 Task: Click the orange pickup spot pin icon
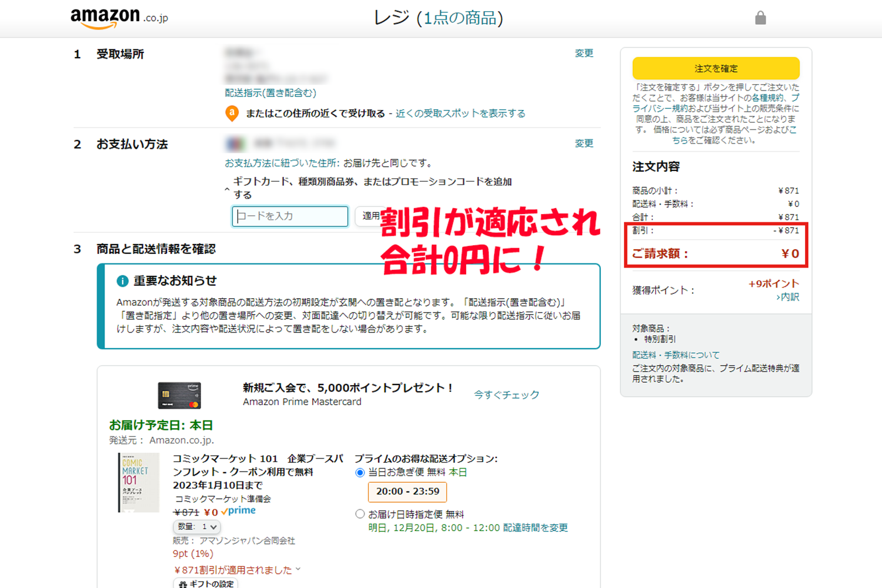tap(232, 113)
